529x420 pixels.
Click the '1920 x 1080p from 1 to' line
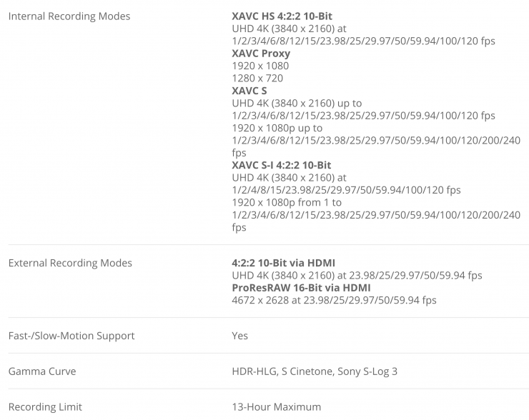tap(287, 202)
